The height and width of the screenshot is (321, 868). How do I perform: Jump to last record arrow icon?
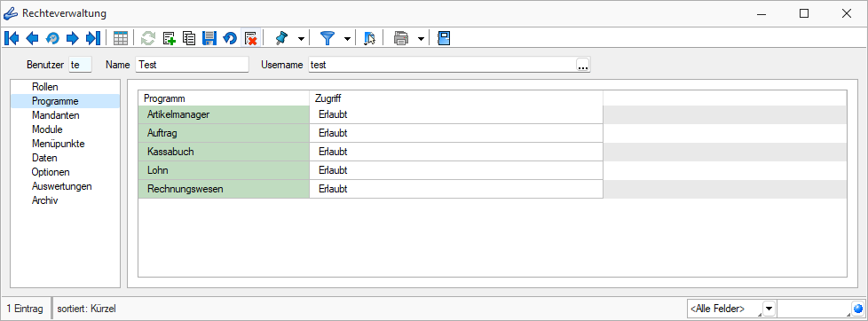pos(93,38)
